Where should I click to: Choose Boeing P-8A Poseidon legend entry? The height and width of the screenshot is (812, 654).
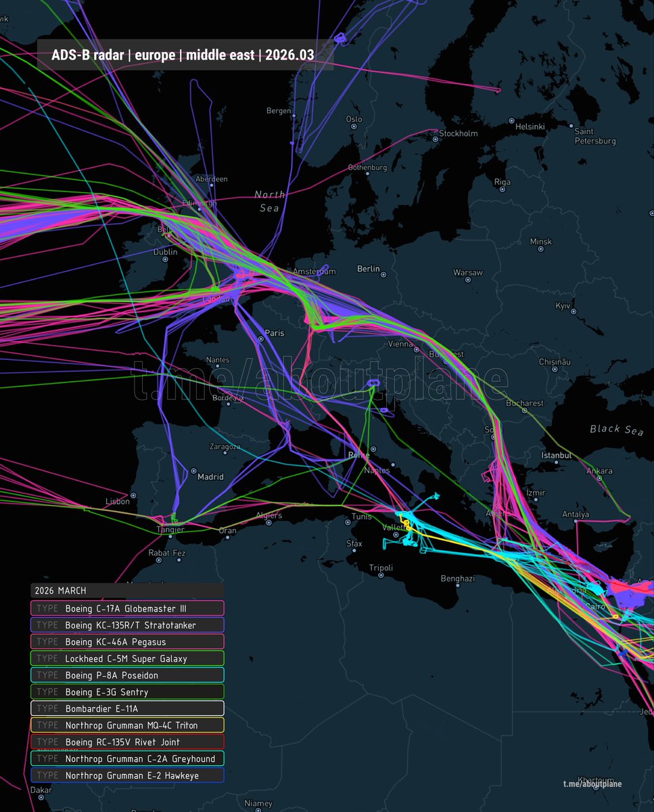[127, 675]
